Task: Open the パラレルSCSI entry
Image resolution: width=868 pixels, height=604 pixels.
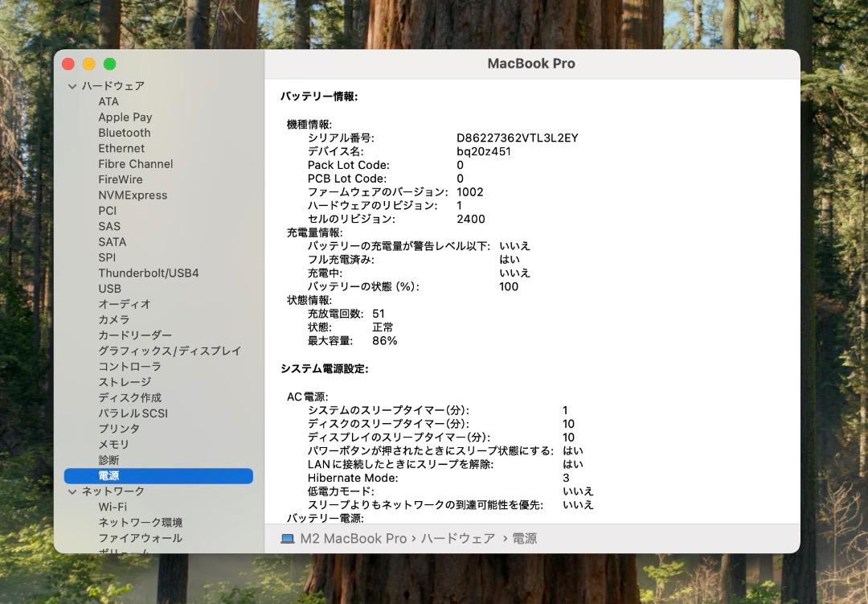Action: click(x=133, y=413)
